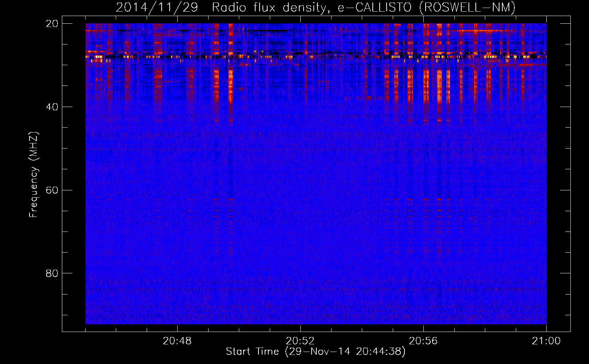Click the '20' frequency tick label
The image size is (589, 364).
point(52,24)
